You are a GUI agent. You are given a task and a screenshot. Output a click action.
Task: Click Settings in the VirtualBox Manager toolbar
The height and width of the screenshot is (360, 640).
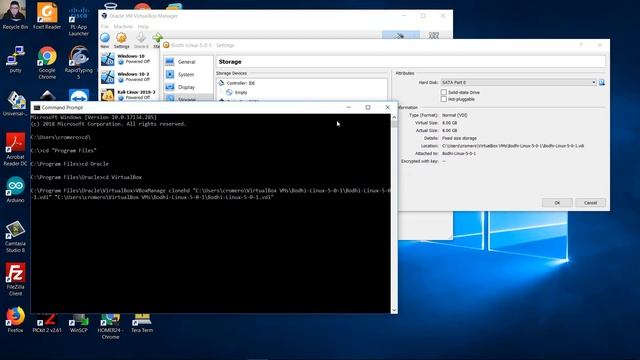click(121, 41)
